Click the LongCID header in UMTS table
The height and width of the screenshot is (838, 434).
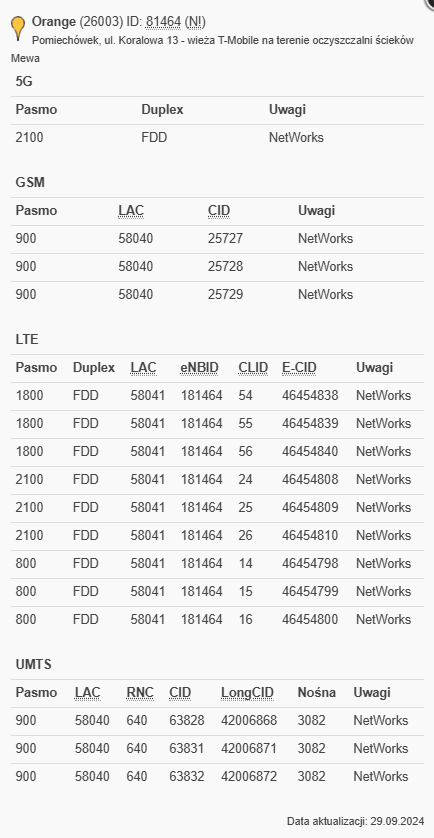[247, 693]
